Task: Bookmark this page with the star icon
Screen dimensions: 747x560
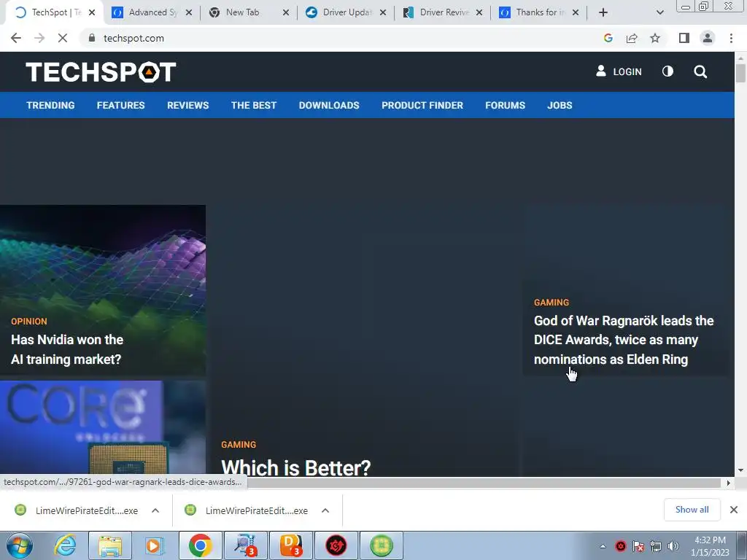Action: point(655,38)
